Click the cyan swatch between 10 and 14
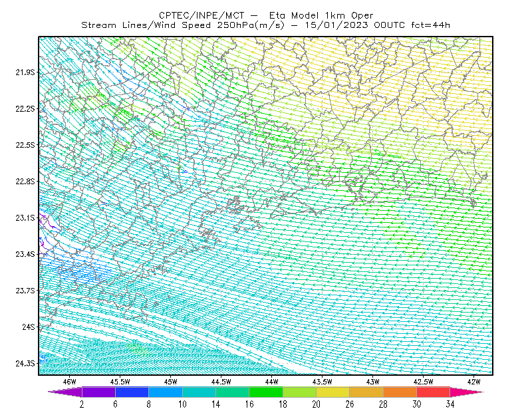 pyautogui.click(x=199, y=392)
